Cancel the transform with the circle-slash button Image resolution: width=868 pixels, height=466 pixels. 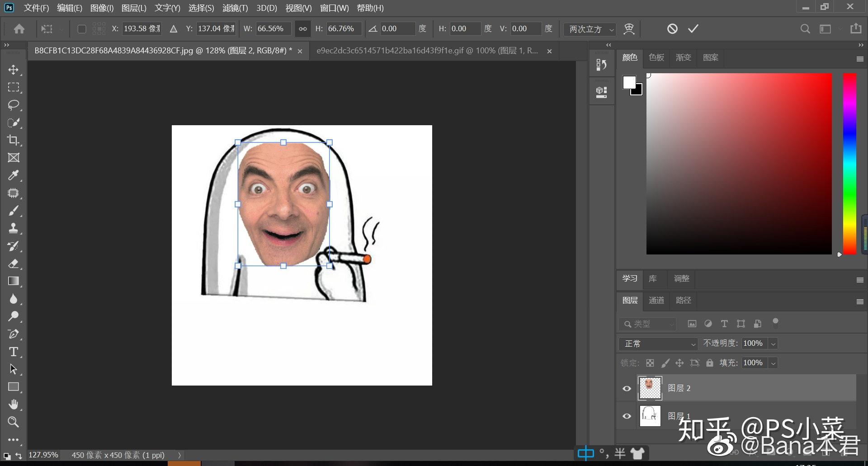672,29
